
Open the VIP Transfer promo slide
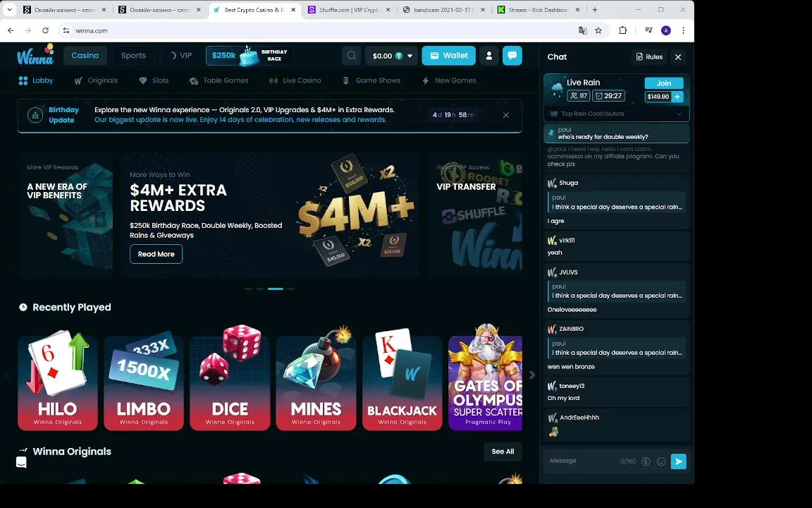coord(475,215)
